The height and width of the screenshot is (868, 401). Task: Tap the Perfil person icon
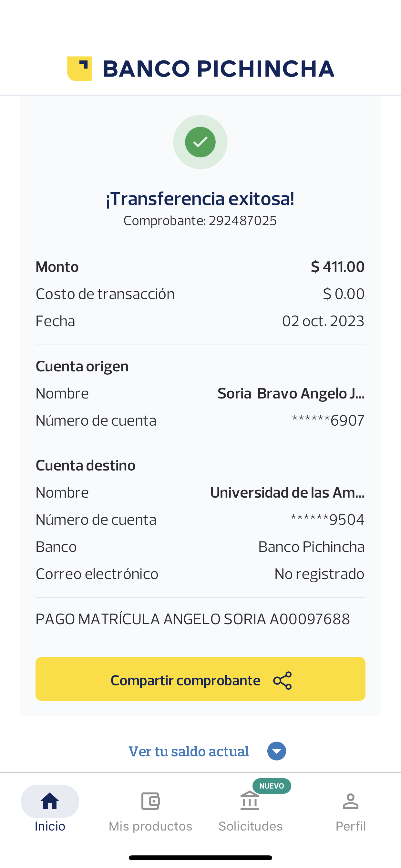tap(350, 801)
